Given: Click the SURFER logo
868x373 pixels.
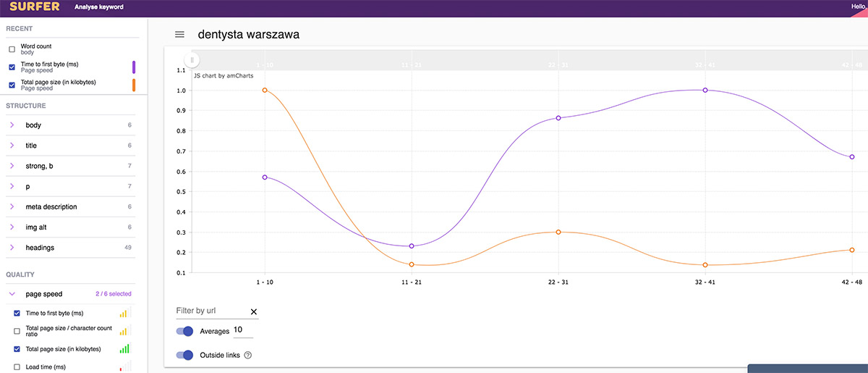Looking at the screenshot, I should [34, 7].
